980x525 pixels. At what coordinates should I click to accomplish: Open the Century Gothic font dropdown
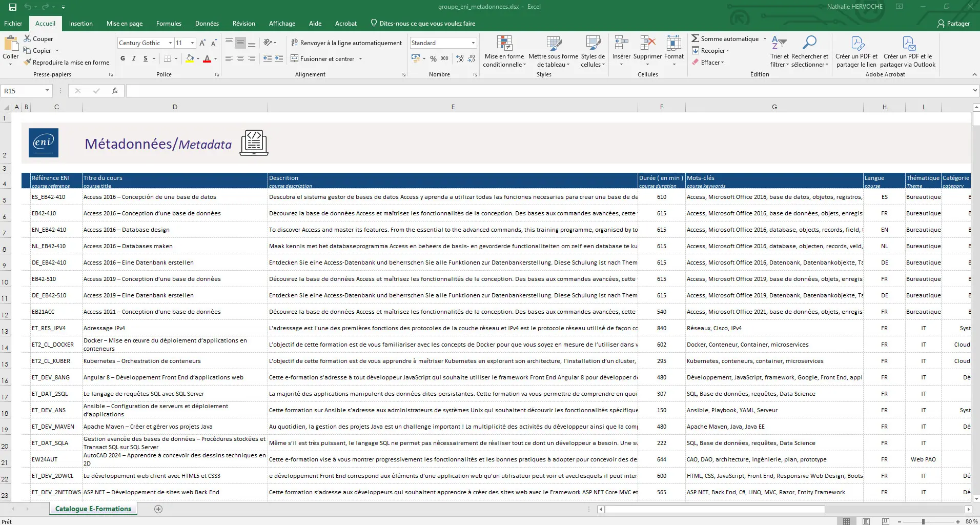pyautogui.click(x=170, y=43)
